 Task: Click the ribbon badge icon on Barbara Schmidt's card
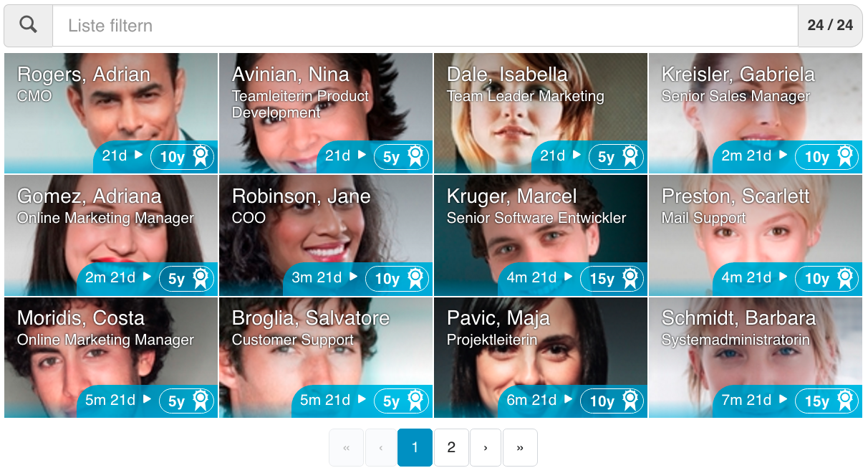tap(845, 400)
